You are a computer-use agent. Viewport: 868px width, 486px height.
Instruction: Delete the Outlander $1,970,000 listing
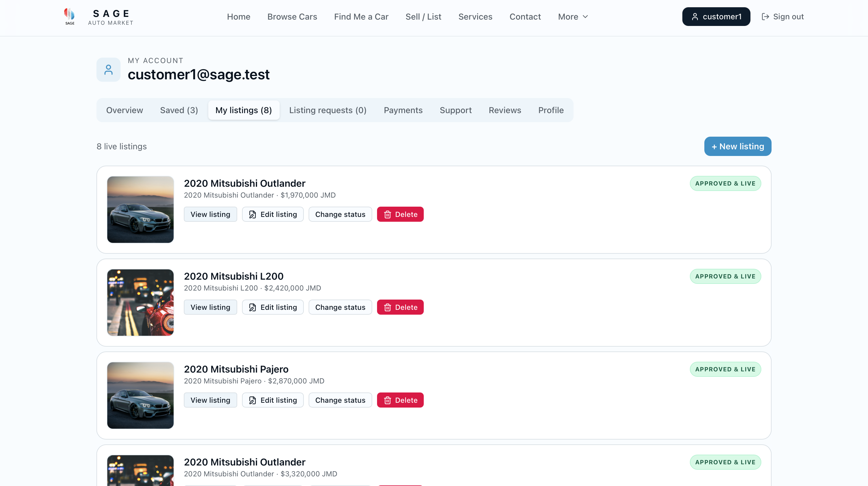(x=400, y=214)
